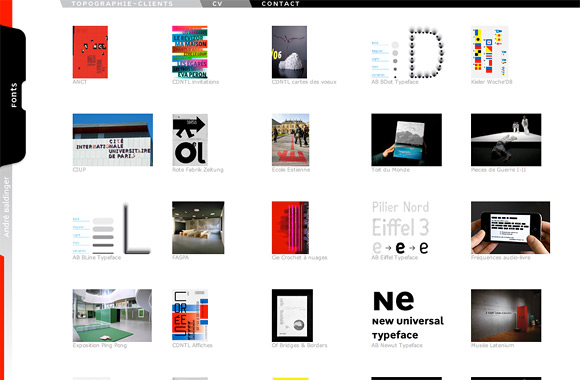Open CDNTL cartes des voeux thumbnail
This screenshot has height=380, width=580.
tap(289, 52)
